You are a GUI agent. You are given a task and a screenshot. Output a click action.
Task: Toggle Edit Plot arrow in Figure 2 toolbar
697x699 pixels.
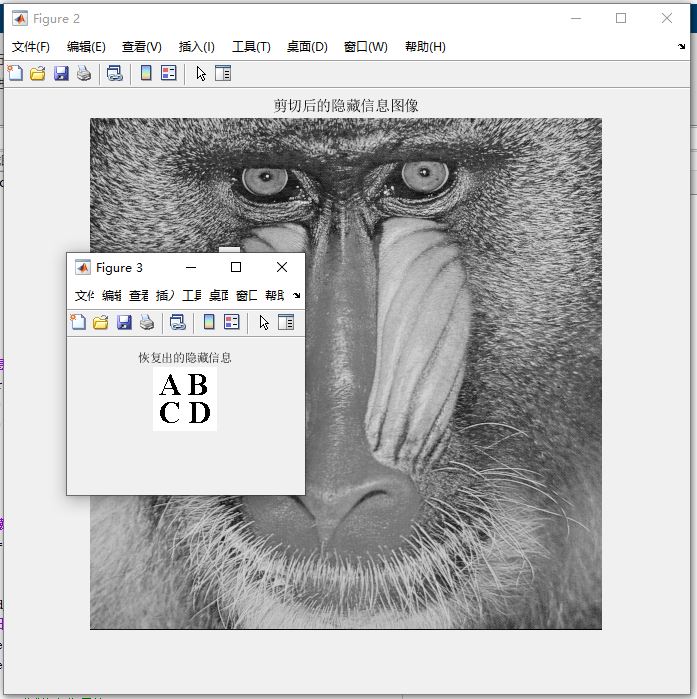[201, 74]
